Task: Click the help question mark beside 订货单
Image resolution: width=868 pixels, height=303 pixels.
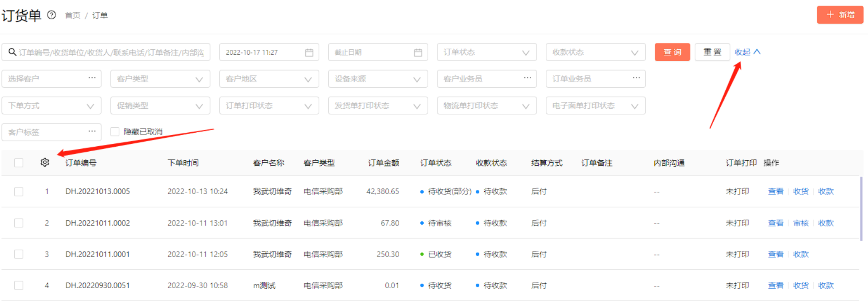Action: point(51,15)
